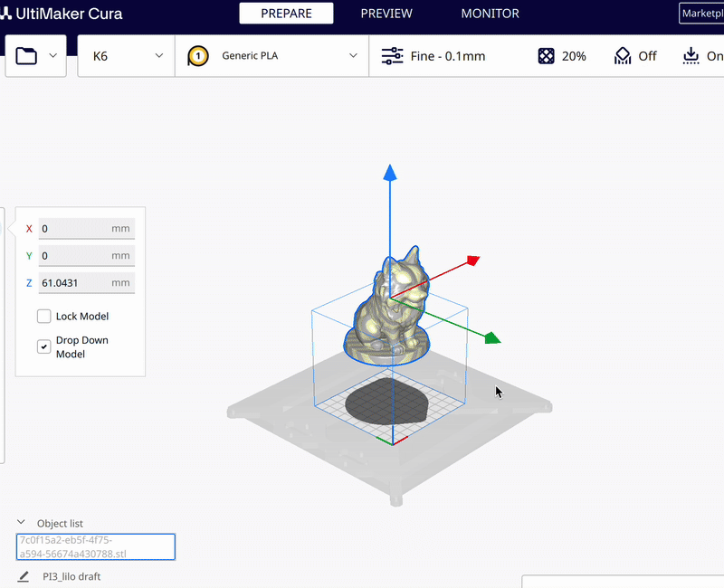Collapse the Object list section
The width and height of the screenshot is (724, 588).
coord(21,523)
